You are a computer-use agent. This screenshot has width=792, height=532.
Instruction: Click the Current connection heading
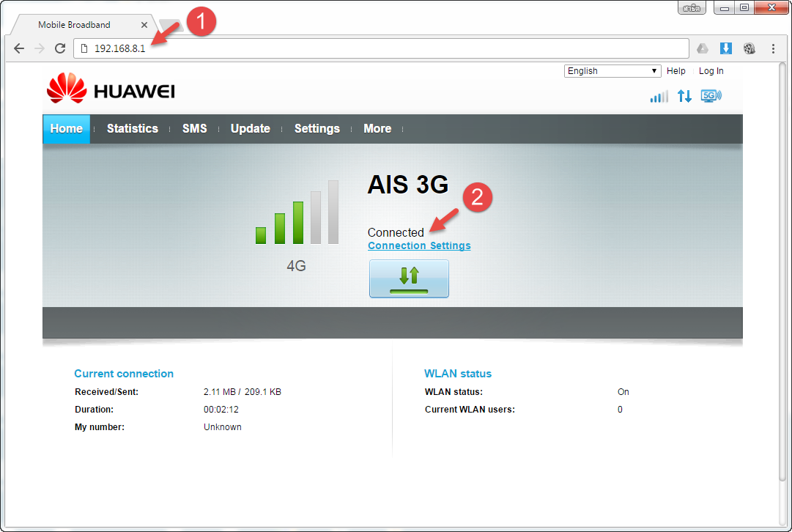click(124, 374)
